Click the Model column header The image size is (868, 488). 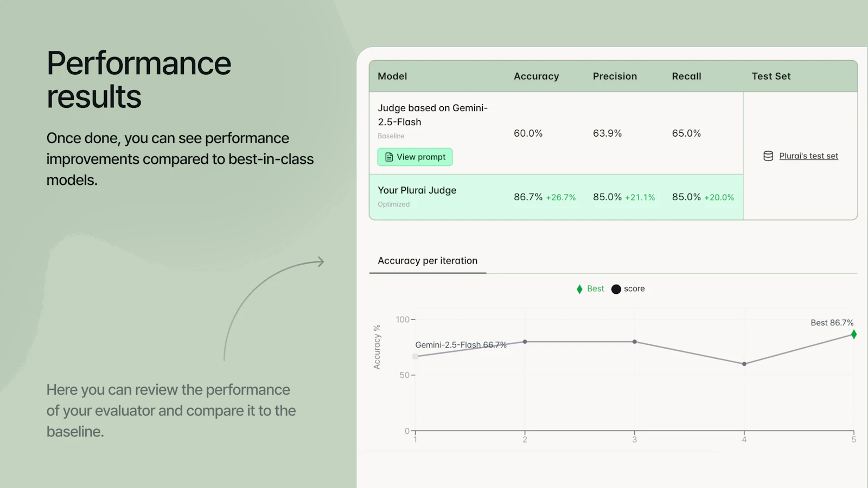click(x=392, y=76)
